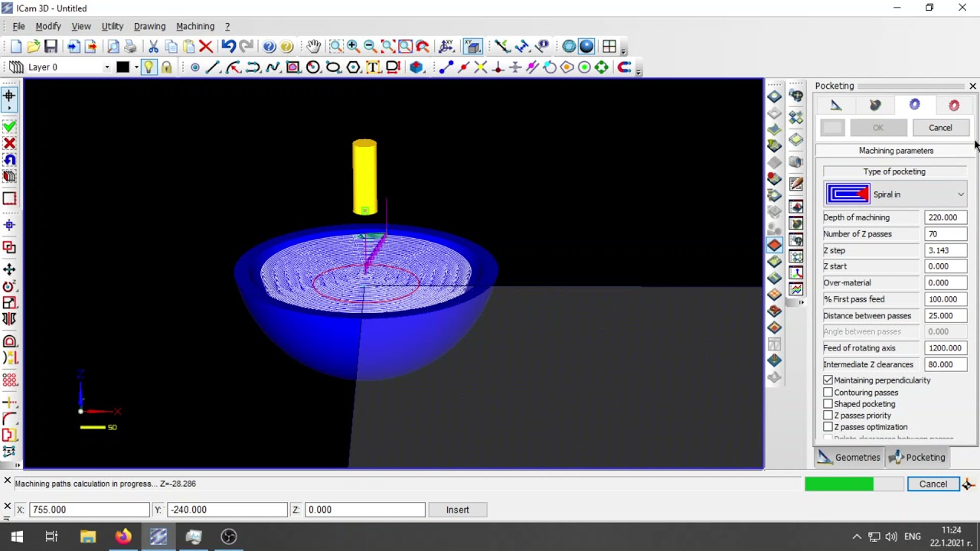The height and width of the screenshot is (551, 980).
Task: Cancel the Pocketing panel
Action: pyautogui.click(x=940, y=128)
